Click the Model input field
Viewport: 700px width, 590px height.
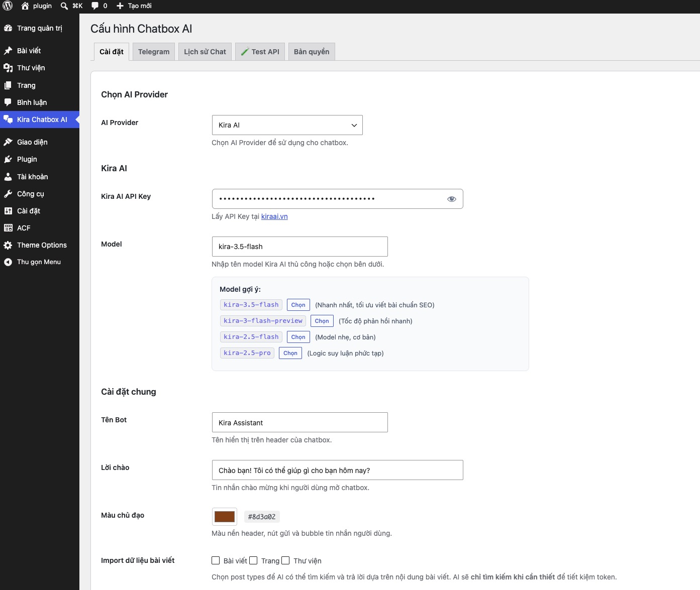pyautogui.click(x=300, y=247)
